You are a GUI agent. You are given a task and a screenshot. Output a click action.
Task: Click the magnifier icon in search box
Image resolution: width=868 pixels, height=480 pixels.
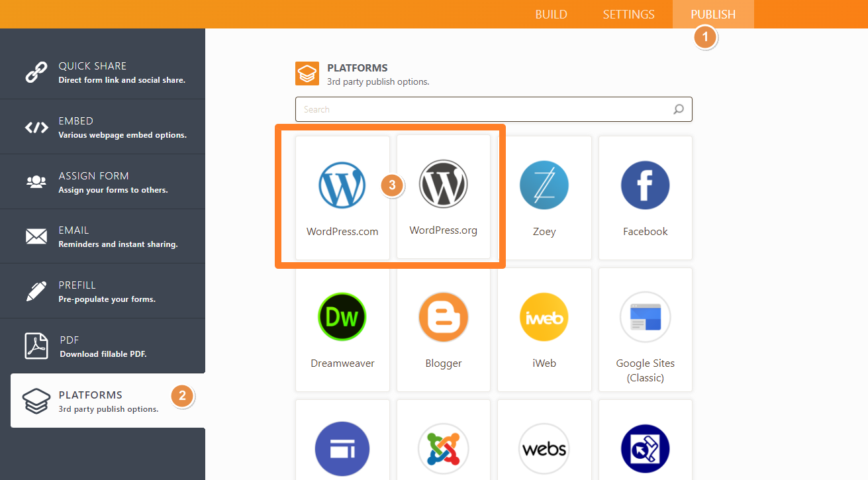679,109
